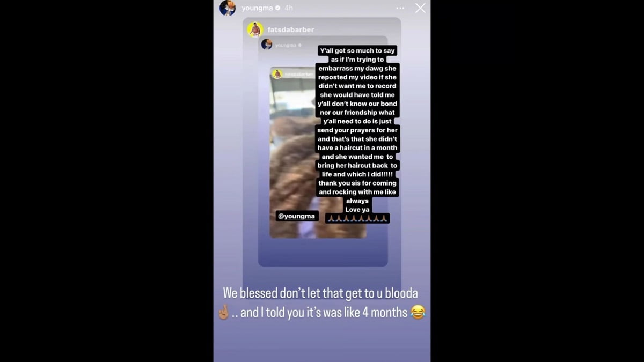Close the story with the X button
Image resolution: width=644 pixels, height=362 pixels.
click(x=420, y=8)
